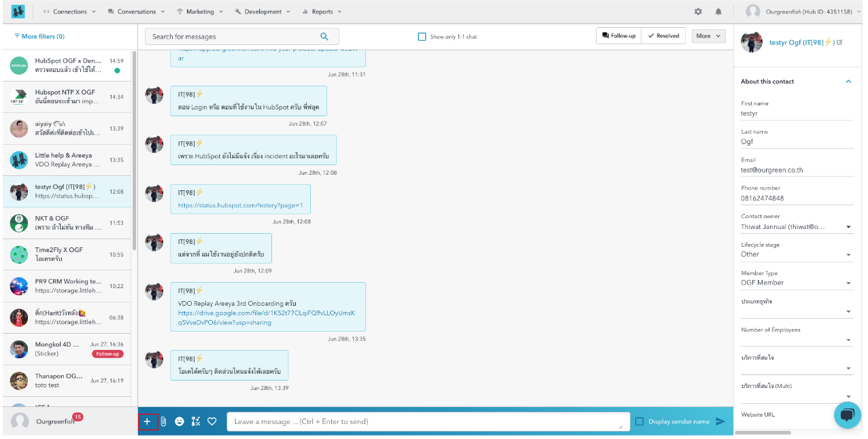The width and height of the screenshot is (868, 439).
Task: Open the notifications bell
Action: click(718, 12)
